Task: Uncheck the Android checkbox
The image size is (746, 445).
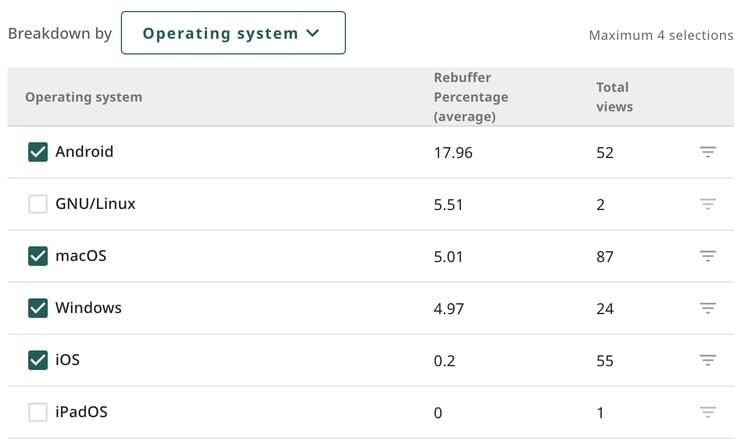Action: tap(38, 152)
